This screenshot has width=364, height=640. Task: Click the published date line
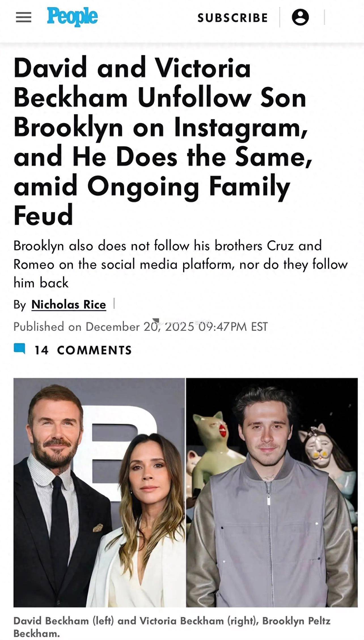140,327
